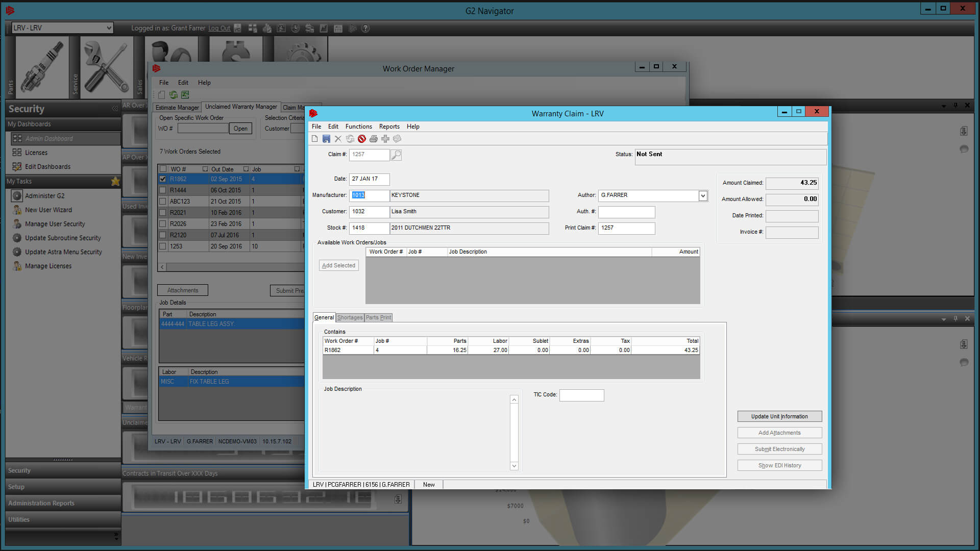Click the red cancel icon in Warranty Claim toolbar
980x551 pixels.
coord(362,139)
